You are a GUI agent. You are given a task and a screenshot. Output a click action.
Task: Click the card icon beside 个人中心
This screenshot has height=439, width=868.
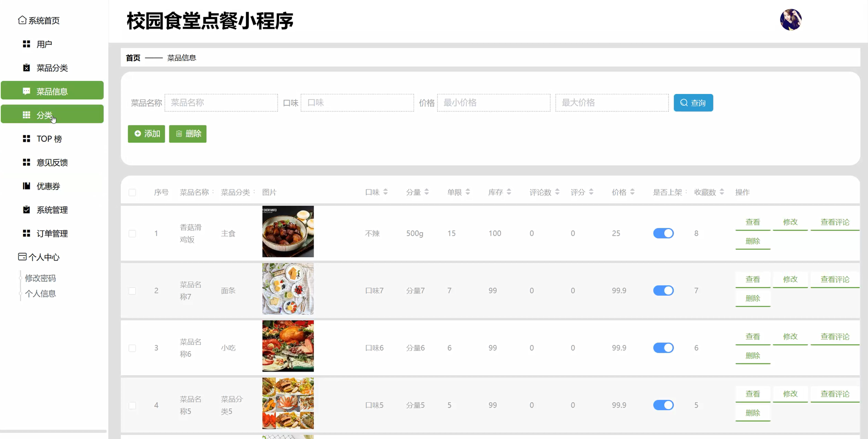point(22,257)
